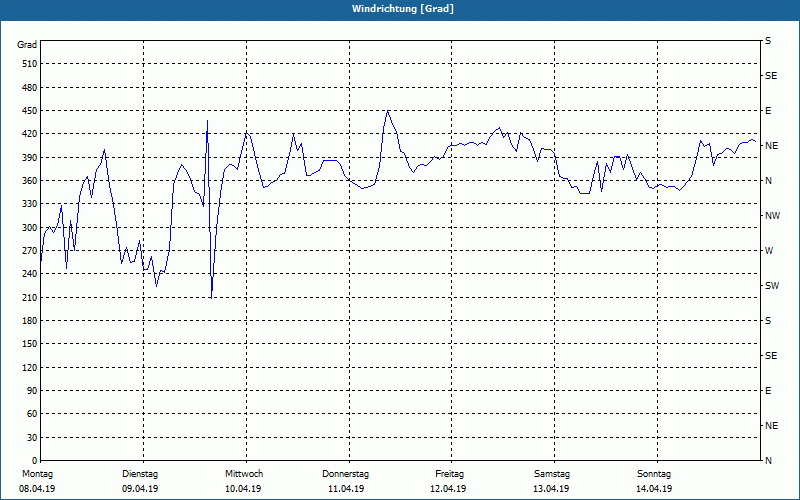Click the E compass label beside the 450 gridline
The width and height of the screenshot is (800, 500).
[x=768, y=111]
